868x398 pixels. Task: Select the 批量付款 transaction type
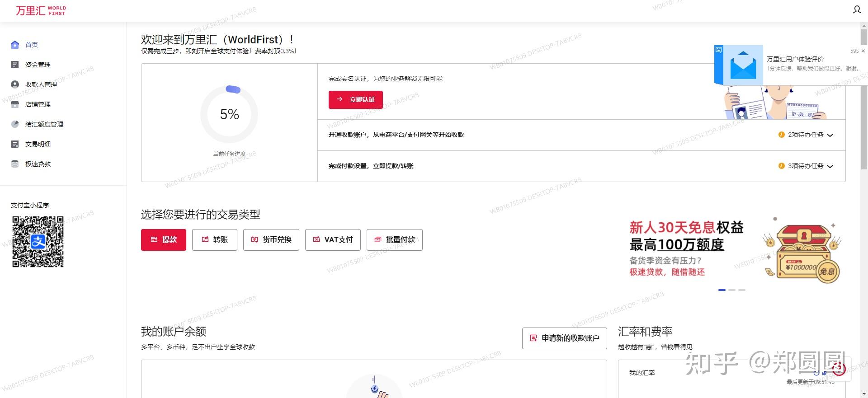[x=395, y=239]
